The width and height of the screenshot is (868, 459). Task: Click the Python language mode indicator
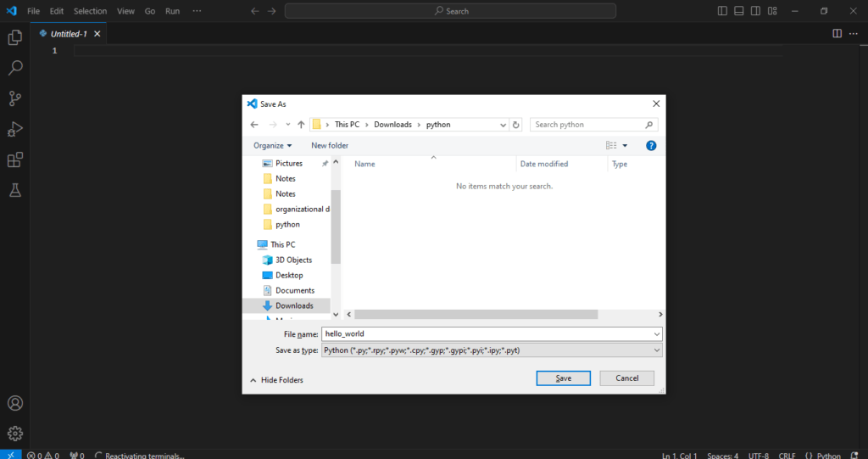829,455
